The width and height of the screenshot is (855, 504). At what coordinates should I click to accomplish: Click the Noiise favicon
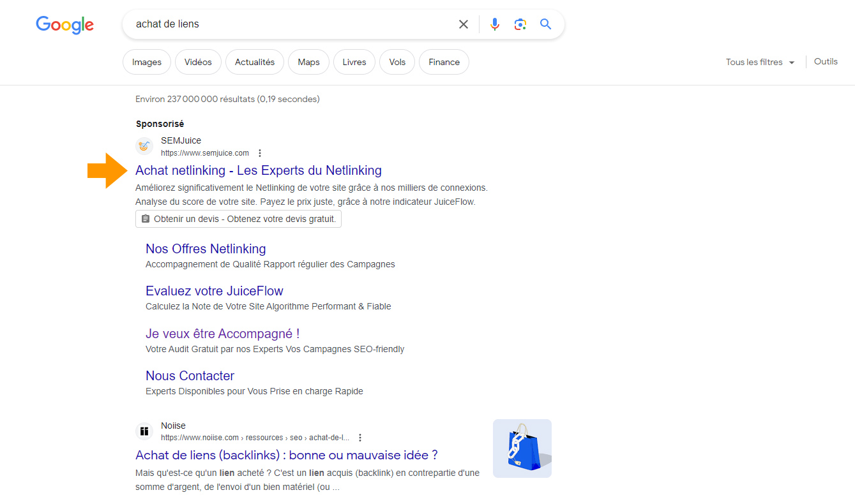[x=144, y=431]
